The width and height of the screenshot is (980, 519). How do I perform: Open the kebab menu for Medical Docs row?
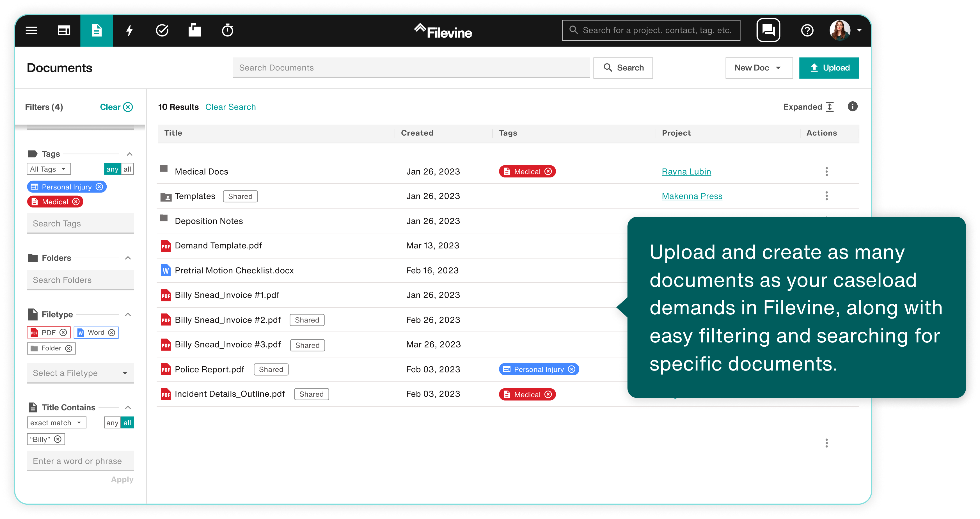826,172
